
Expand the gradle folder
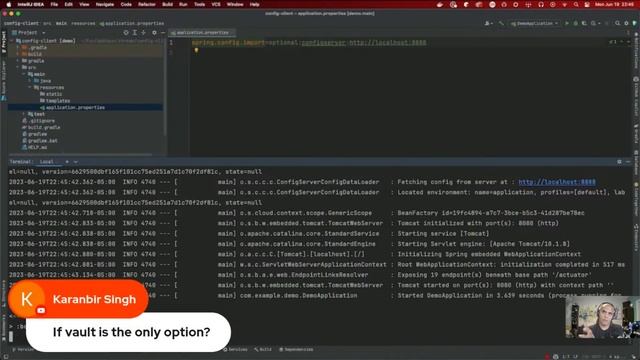(18, 61)
